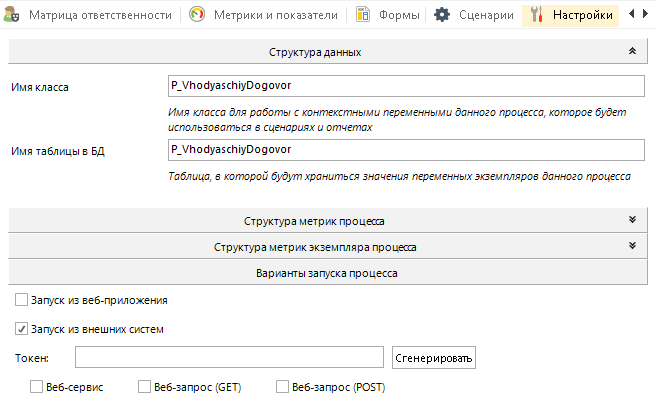Viewport: 656px width, 407px height.
Task: Expand Структура метрик экземпляра процесса
Action: click(631, 246)
